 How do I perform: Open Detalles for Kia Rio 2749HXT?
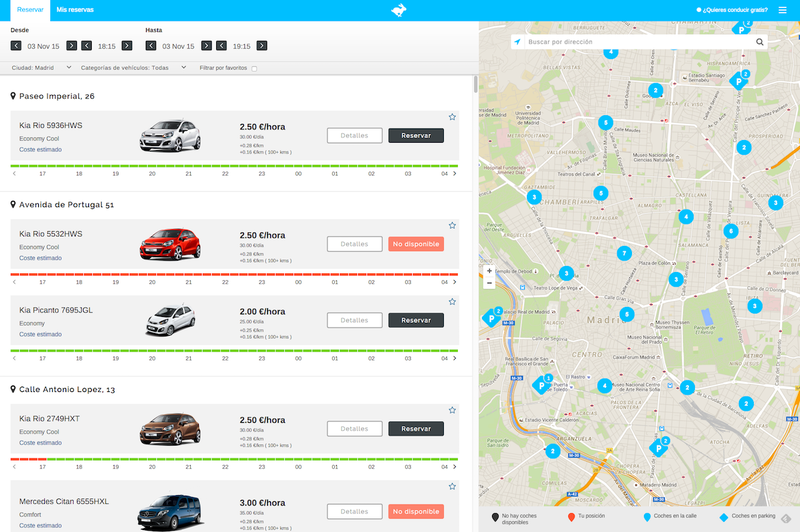pyautogui.click(x=355, y=428)
